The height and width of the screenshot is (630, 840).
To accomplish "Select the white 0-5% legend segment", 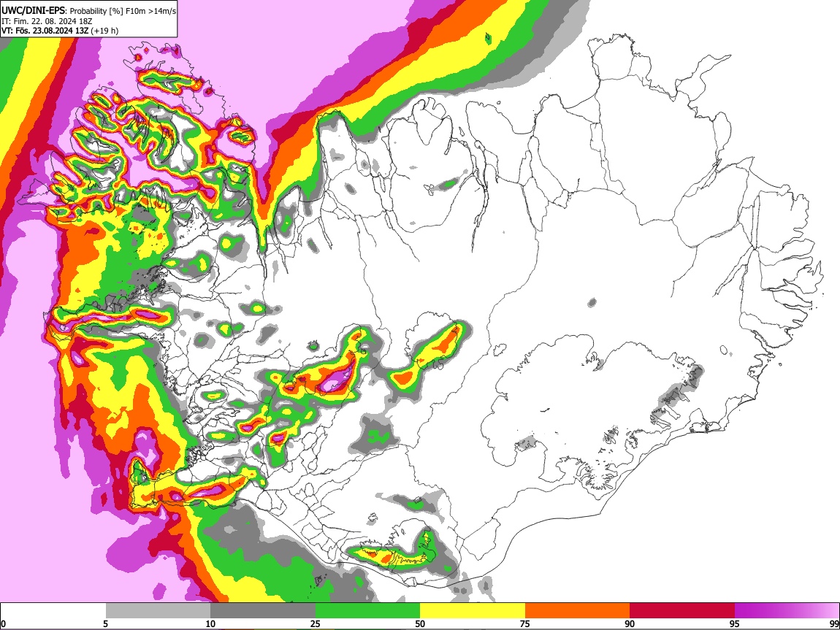I will click(53, 611).
